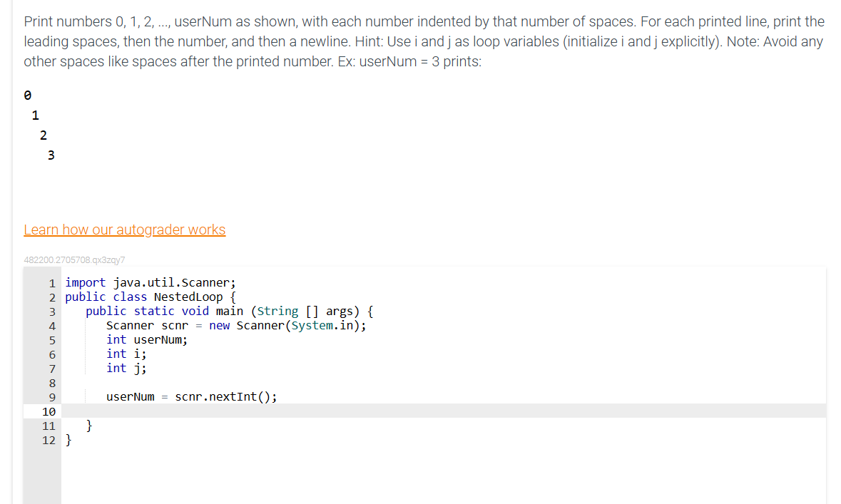Open the 'Learn how our autograder works' link
This screenshot has width=841, height=504.
(x=124, y=230)
